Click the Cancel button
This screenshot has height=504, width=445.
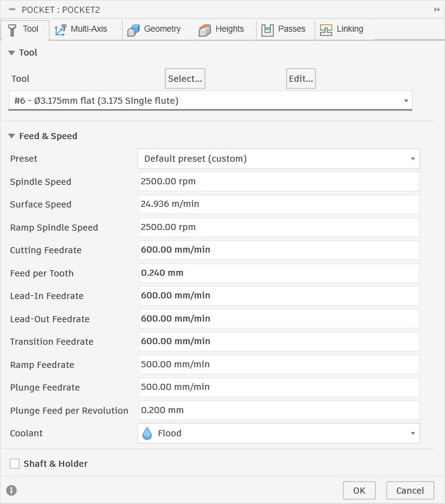[410, 490]
